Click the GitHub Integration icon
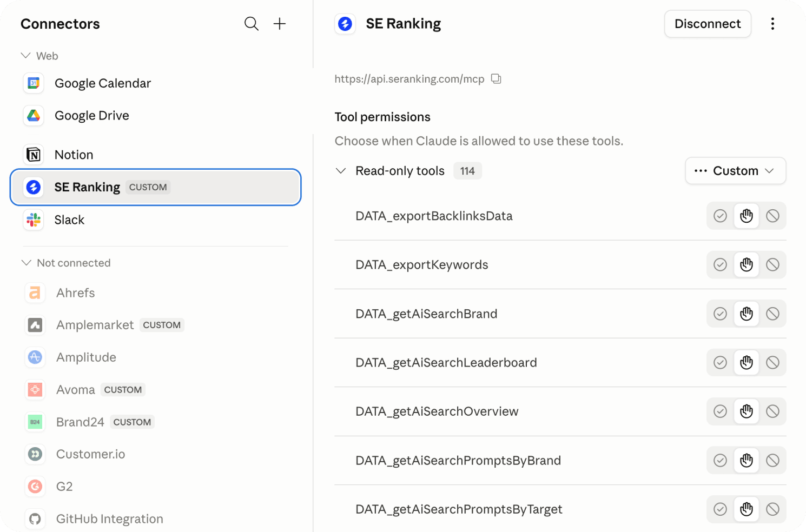The height and width of the screenshot is (532, 806). 35,519
